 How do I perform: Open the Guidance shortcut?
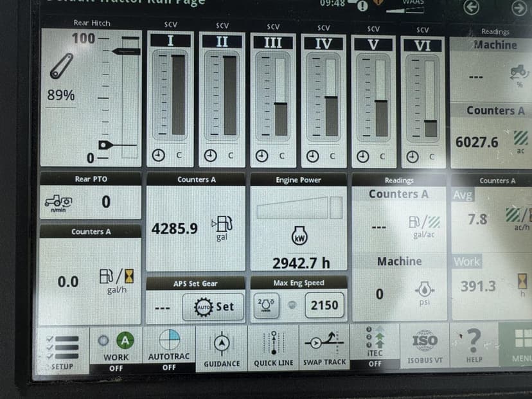(222, 349)
